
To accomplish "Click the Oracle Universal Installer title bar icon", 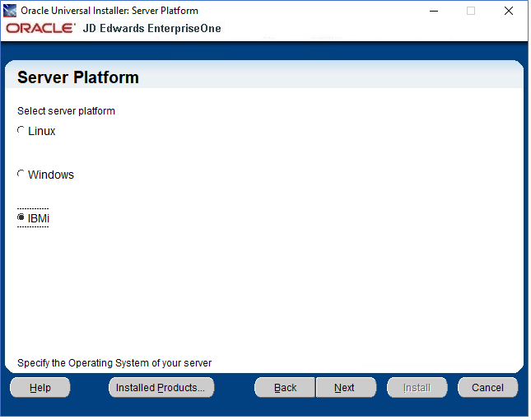I will pos(10,11).
